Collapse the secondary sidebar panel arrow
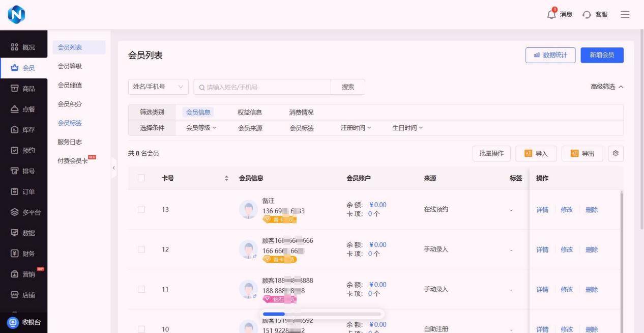The width and height of the screenshot is (644, 333). pyautogui.click(x=114, y=168)
